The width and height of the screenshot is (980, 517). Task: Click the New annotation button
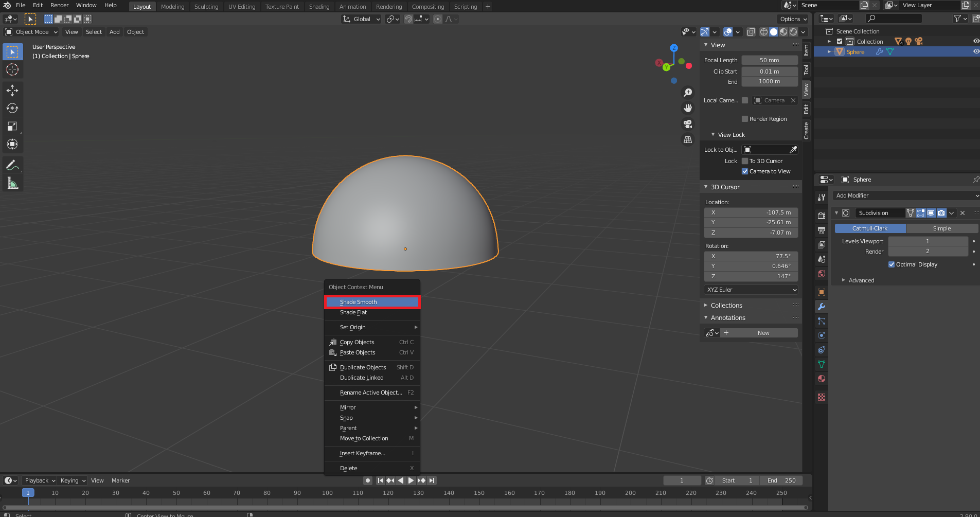(763, 333)
